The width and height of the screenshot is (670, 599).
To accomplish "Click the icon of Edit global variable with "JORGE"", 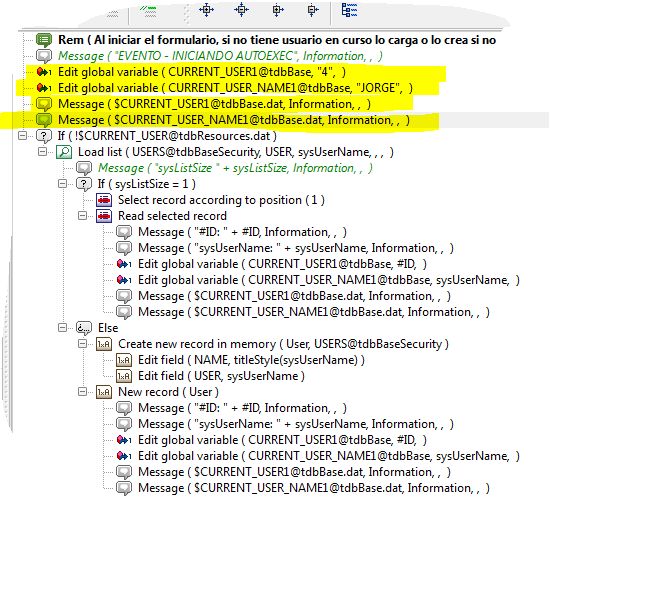I will coord(44,88).
